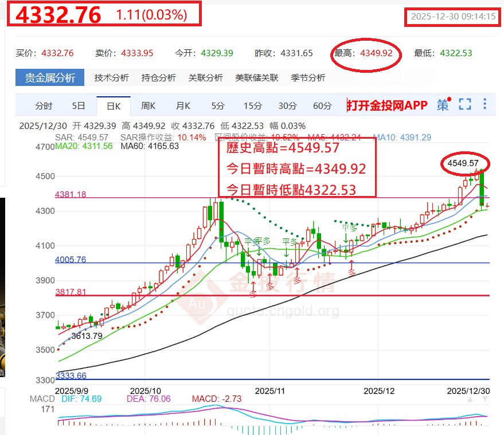Click the 3613.79 low price label
504x435 pixels.
tap(87, 336)
